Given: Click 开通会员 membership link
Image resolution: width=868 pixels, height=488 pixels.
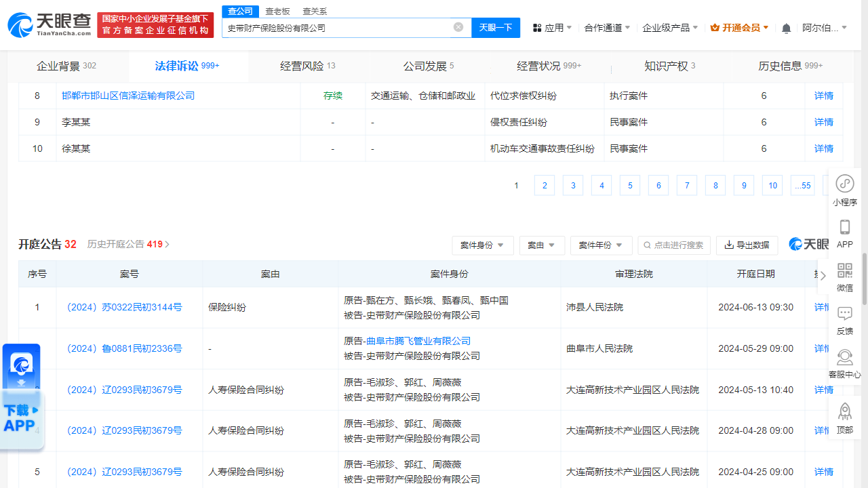Looking at the screenshot, I should click(x=741, y=28).
